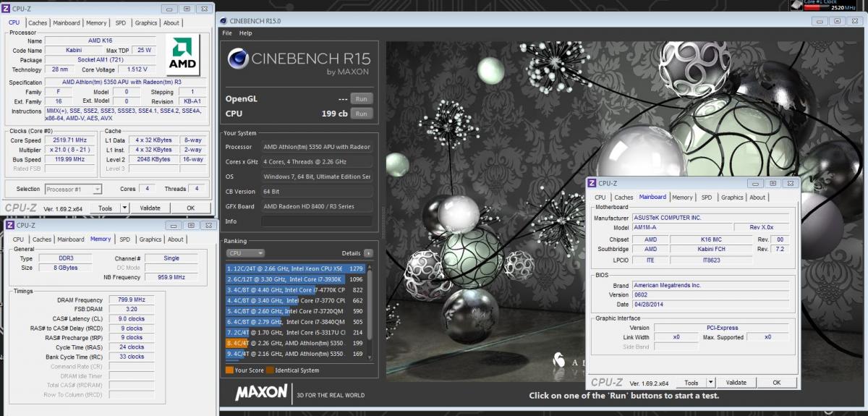This screenshot has height=416, width=868.
Task: Click Tools button in CPU-Z Mainboard window
Action: click(692, 382)
